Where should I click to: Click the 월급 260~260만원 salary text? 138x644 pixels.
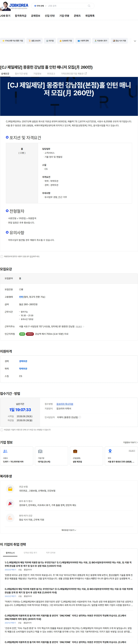28,304
